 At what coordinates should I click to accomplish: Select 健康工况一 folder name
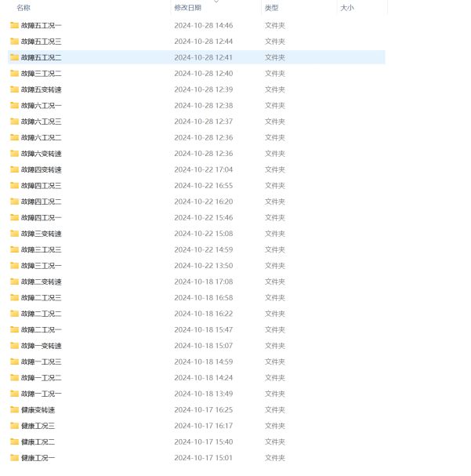click(38, 458)
